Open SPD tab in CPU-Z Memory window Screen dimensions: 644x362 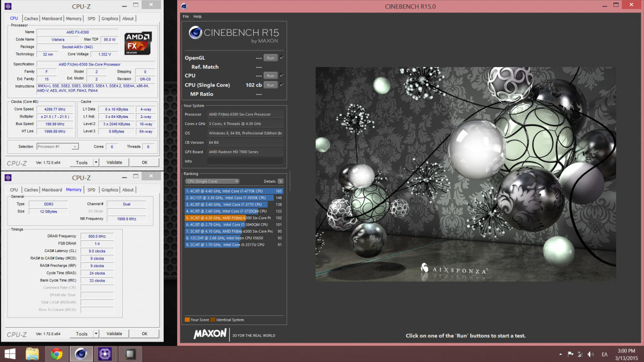(92, 189)
